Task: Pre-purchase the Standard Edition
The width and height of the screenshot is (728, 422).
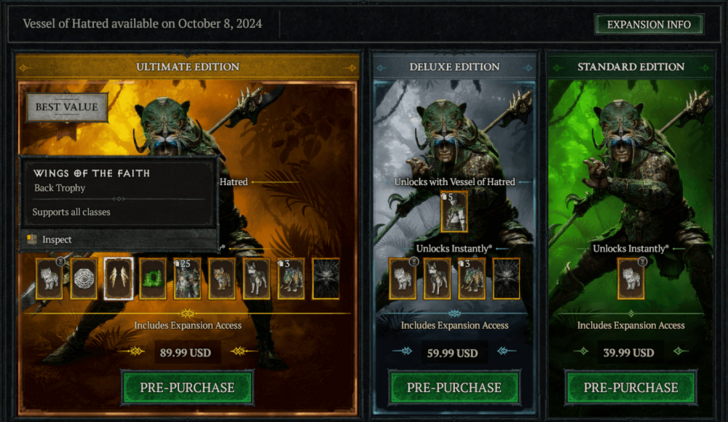Action: point(631,388)
